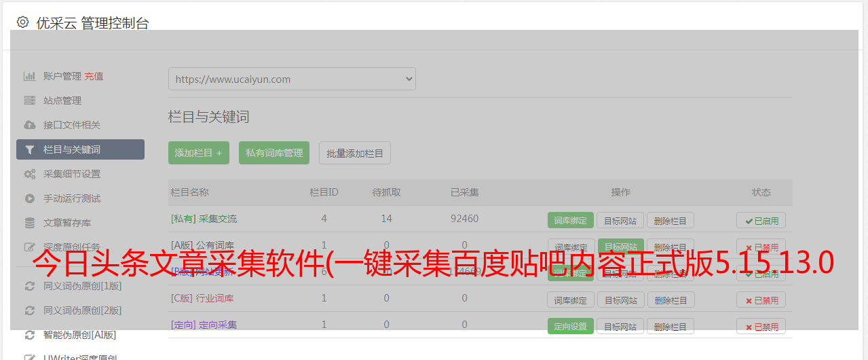The width and height of the screenshot is (868, 360).
Task: Click 删除栏目 in the 行业词库 row
Action: pyautogui.click(x=671, y=300)
